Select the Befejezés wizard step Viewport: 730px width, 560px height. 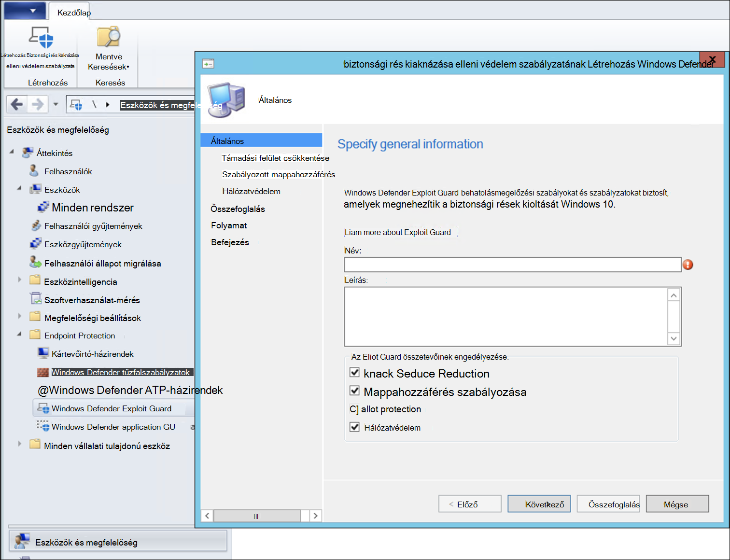(x=230, y=242)
